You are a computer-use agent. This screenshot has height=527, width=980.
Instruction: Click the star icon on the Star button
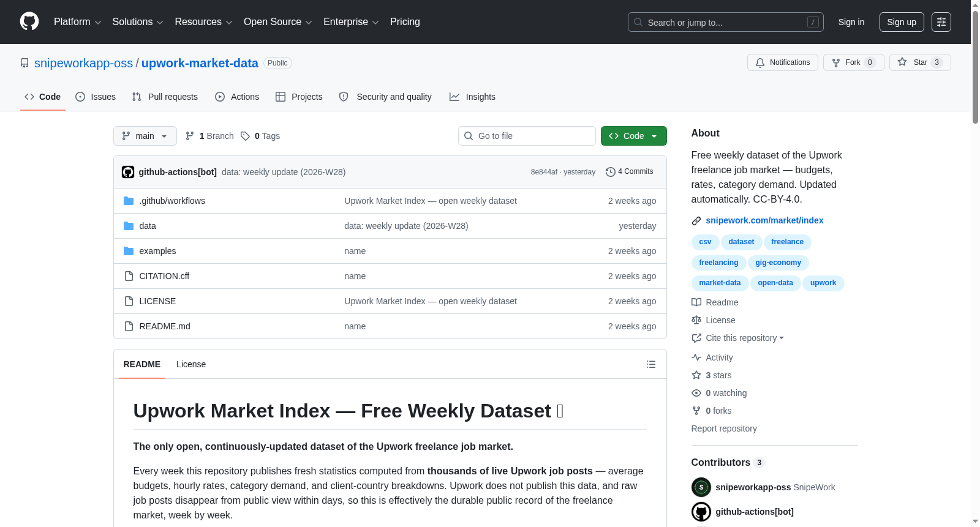pyautogui.click(x=902, y=62)
